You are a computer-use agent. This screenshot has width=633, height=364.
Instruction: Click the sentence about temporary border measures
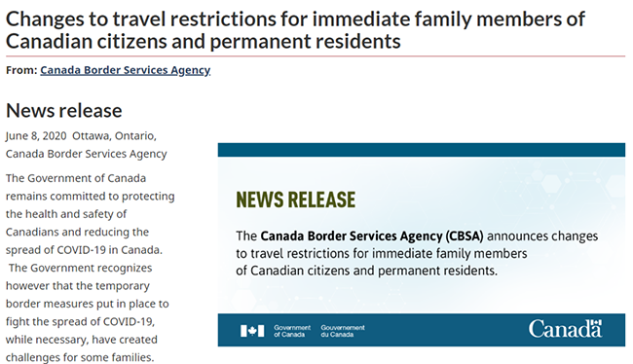tap(88, 312)
